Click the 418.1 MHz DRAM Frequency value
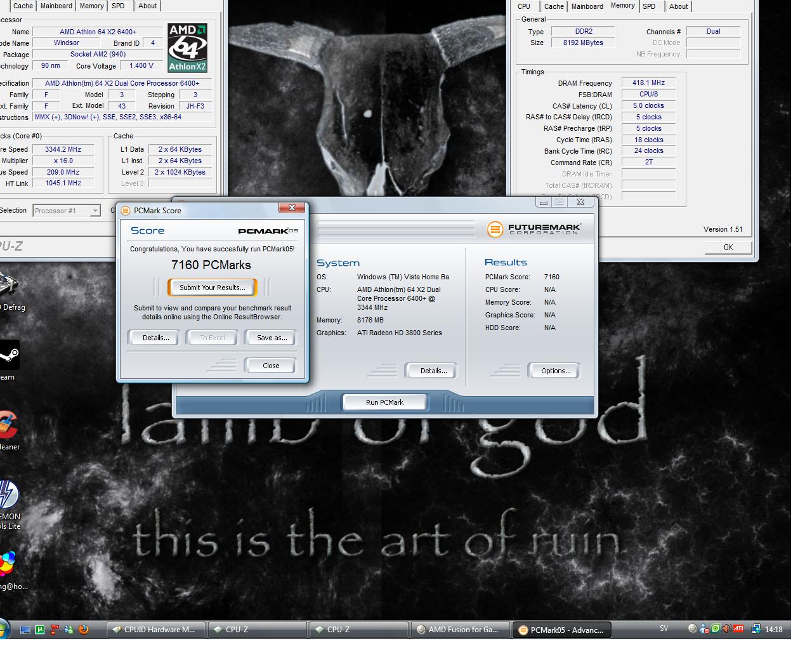 click(648, 83)
